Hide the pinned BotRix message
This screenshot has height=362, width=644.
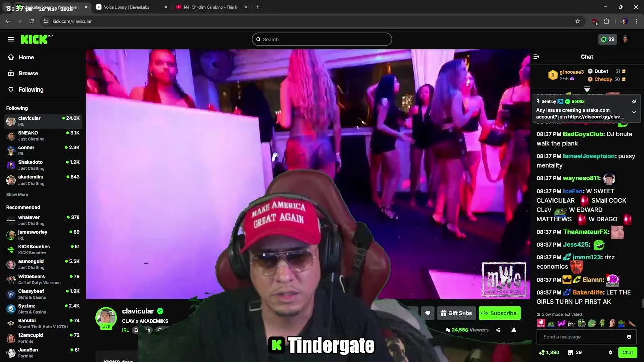click(634, 101)
